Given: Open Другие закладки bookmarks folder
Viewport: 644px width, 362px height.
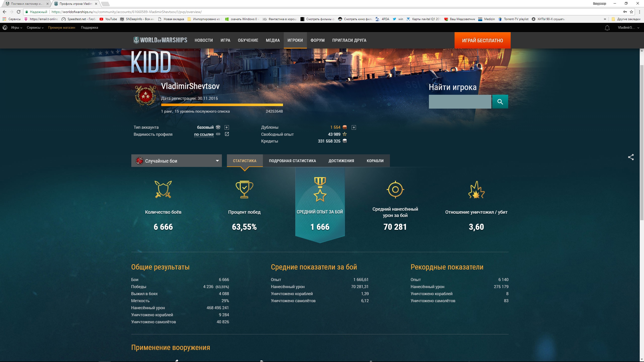Looking at the screenshot, I should (626, 19).
